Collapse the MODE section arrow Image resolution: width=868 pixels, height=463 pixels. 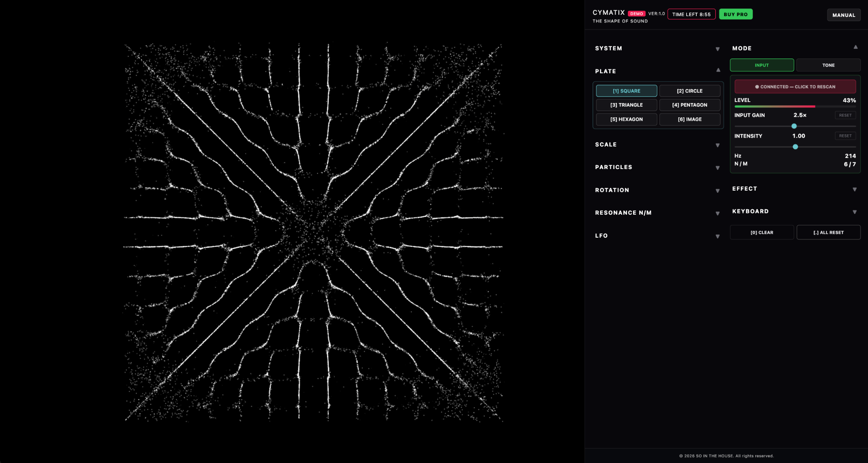[x=855, y=47]
